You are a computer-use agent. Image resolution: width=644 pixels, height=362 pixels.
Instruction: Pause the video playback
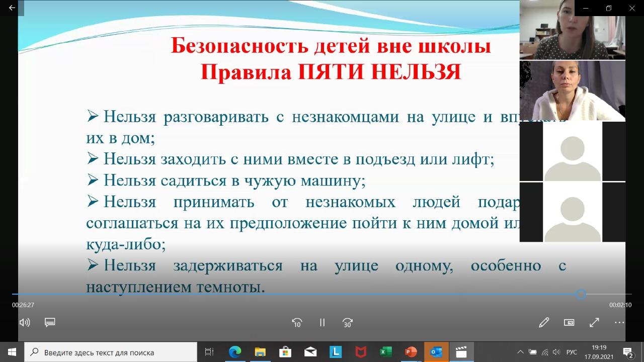click(x=323, y=323)
